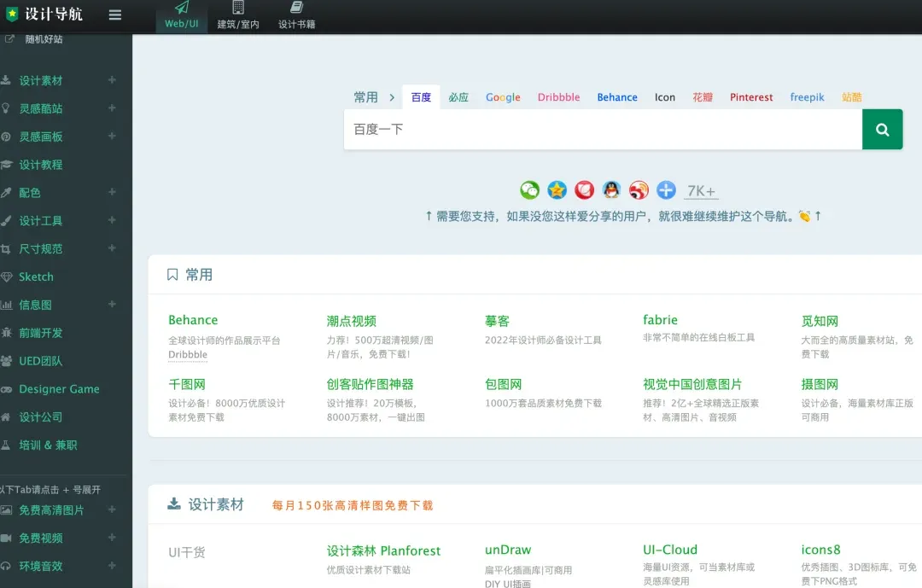Expand the 灵感画板 sidebar section plus

(113, 136)
